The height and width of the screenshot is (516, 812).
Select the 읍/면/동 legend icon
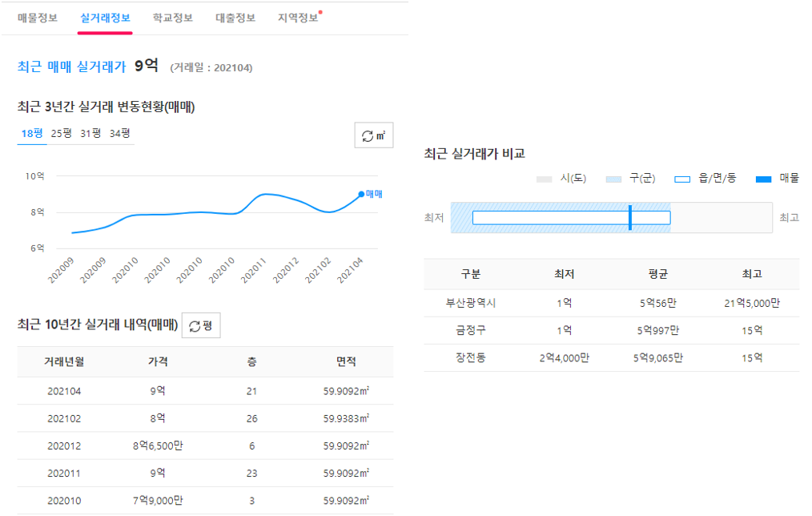(682, 178)
